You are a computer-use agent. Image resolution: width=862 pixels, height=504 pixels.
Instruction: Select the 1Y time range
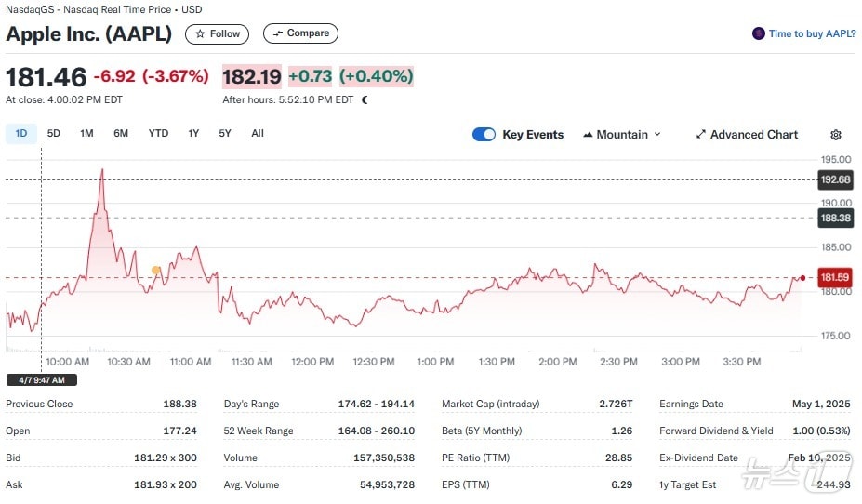click(193, 134)
